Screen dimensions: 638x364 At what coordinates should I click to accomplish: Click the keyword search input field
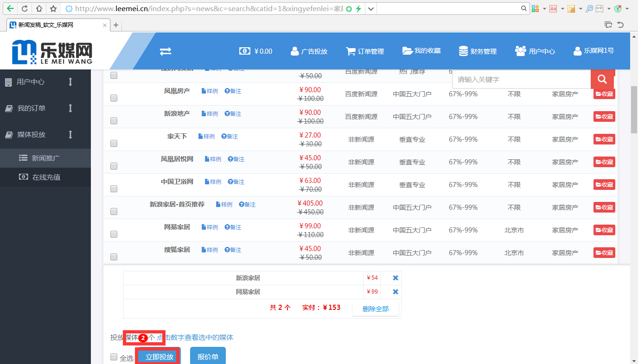point(521,80)
